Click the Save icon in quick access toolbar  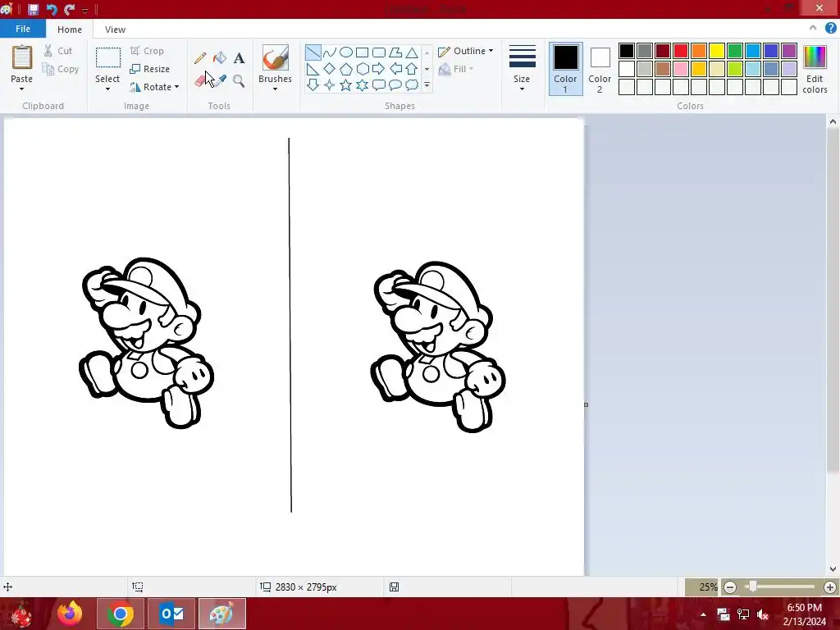(x=33, y=9)
